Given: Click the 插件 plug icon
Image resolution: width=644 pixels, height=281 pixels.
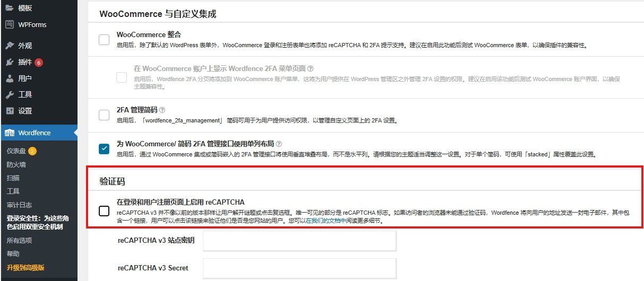Looking at the screenshot, I should click(x=10, y=62).
